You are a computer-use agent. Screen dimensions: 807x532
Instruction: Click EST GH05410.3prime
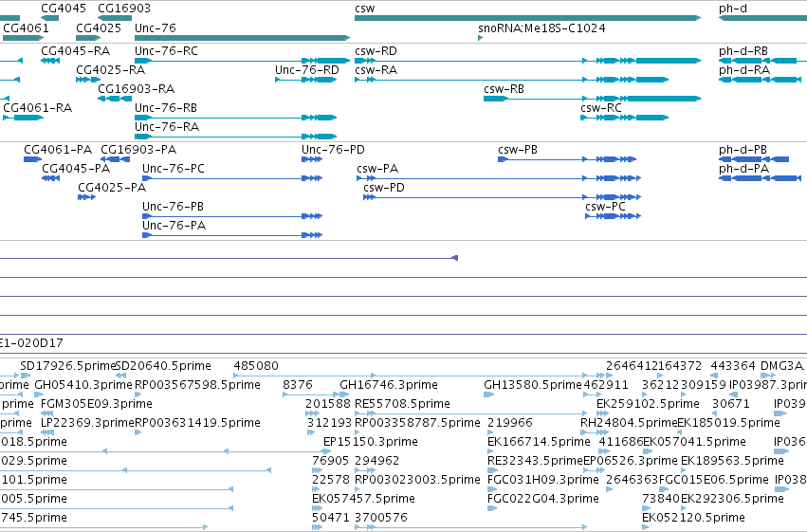(83, 385)
